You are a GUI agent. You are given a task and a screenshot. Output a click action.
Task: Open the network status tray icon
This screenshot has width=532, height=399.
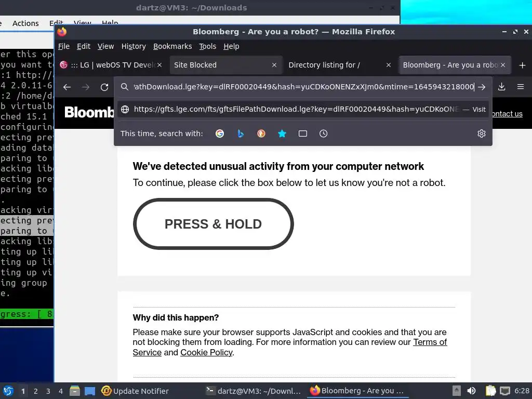(x=504, y=391)
